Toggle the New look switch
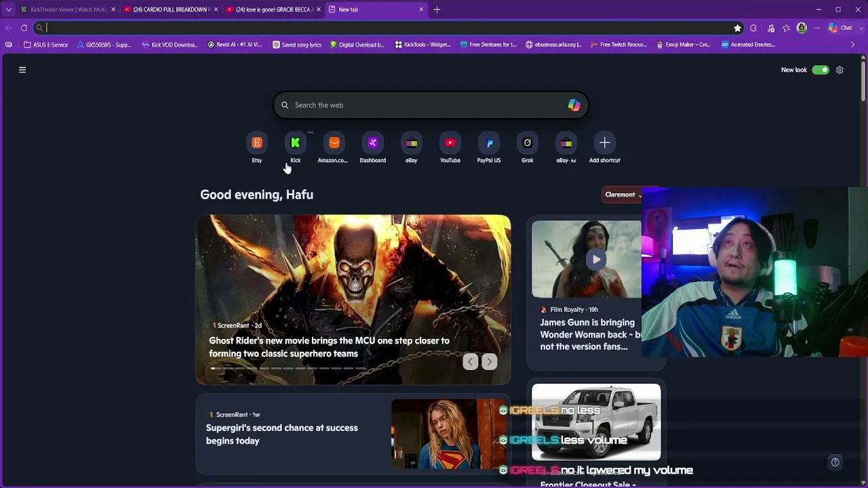 pos(821,70)
